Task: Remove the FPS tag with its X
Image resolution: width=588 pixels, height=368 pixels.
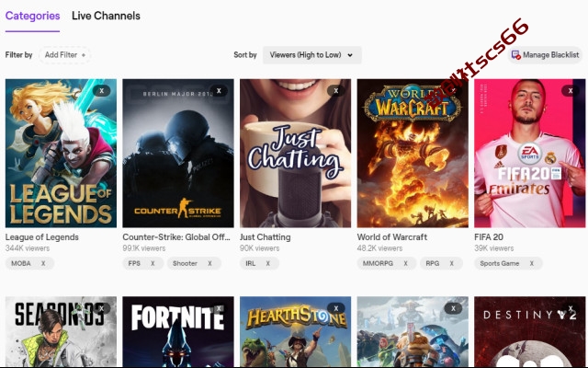Action: click(153, 263)
